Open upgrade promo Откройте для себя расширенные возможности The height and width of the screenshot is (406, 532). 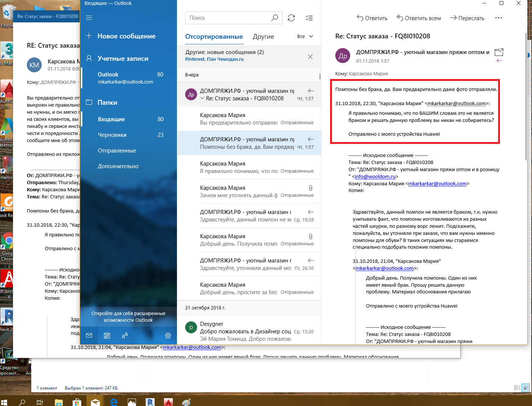point(129,317)
